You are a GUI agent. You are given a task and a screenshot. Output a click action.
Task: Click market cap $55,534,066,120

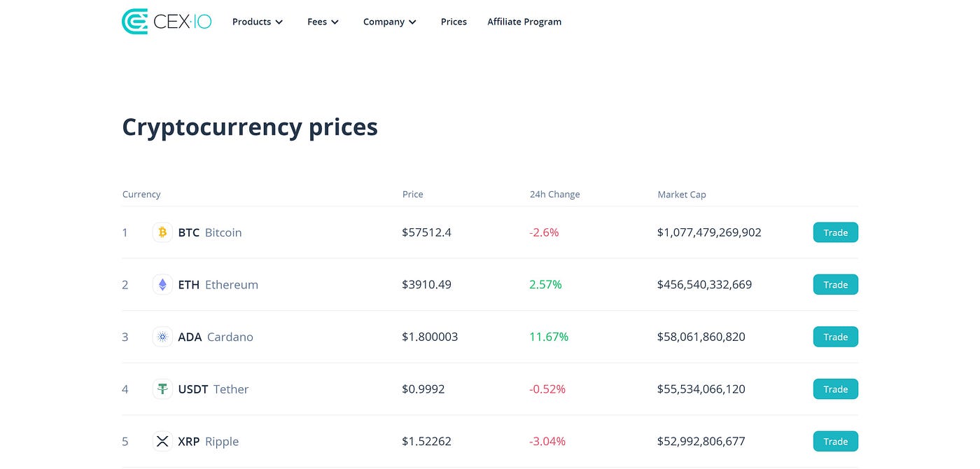pos(701,389)
